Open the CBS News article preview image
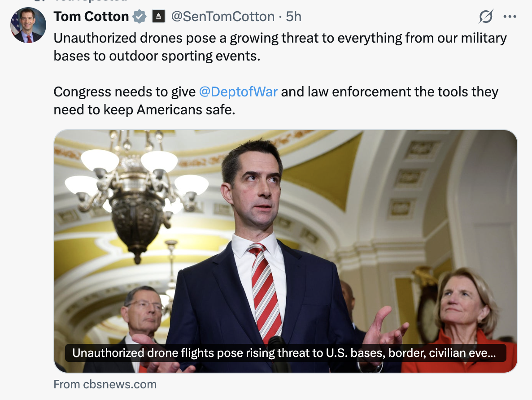The width and height of the screenshot is (532, 400). [286, 251]
